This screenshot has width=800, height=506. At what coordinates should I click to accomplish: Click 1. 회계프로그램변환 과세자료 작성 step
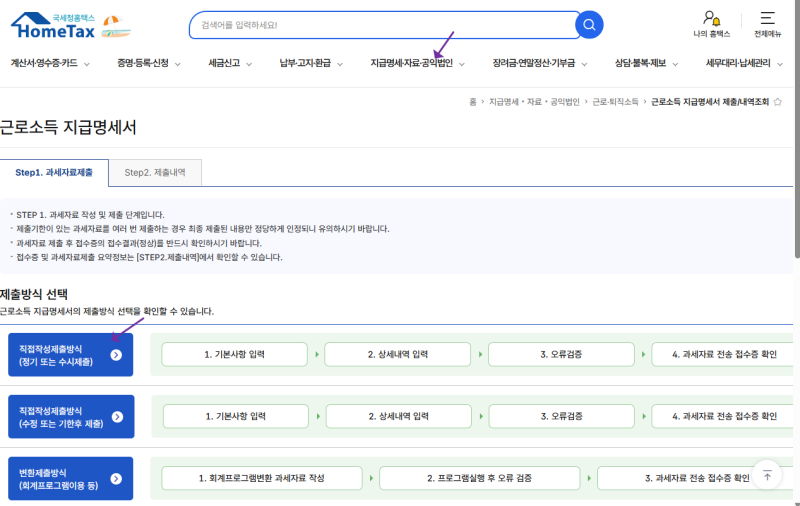tap(262, 478)
